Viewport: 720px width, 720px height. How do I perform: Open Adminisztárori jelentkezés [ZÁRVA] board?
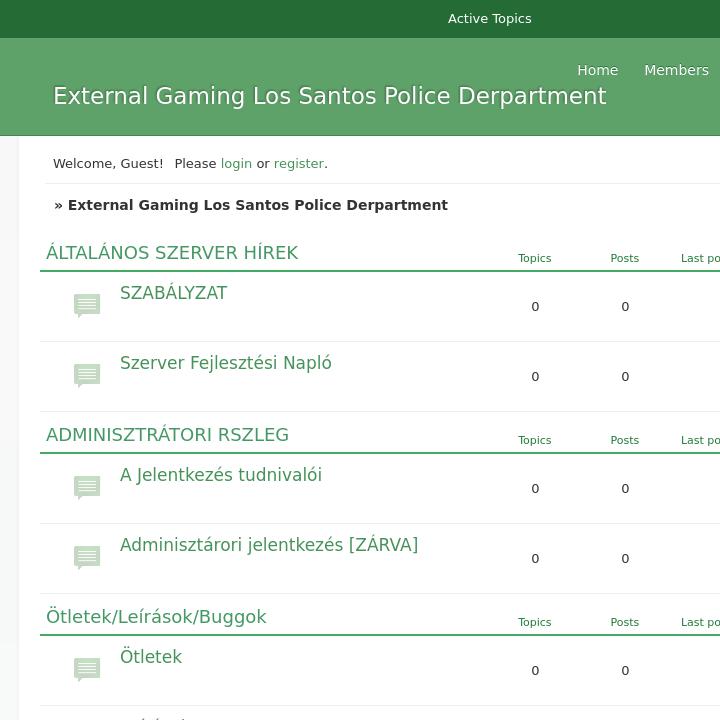point(268,545)
